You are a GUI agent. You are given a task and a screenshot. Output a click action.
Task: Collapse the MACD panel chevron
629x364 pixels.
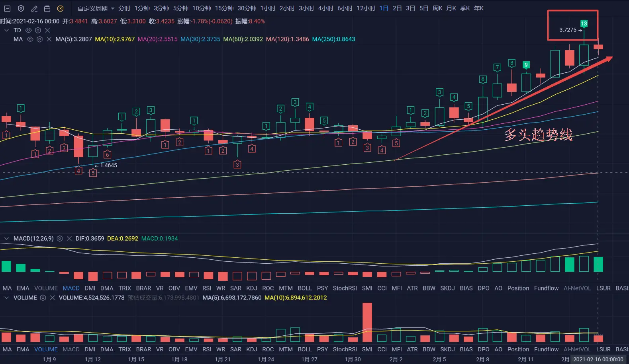[6, 239]
